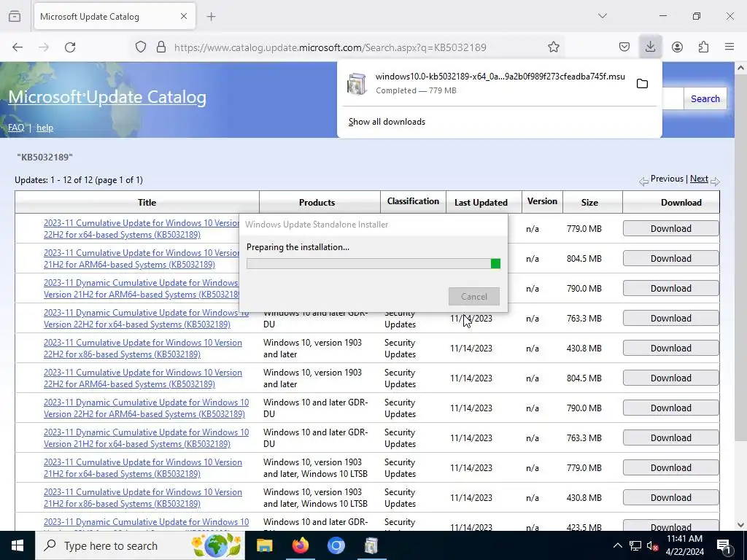Screen dimensions: 747x560
Task: Close the Microsoft Update Catalog tab
Action: [184, 17]
